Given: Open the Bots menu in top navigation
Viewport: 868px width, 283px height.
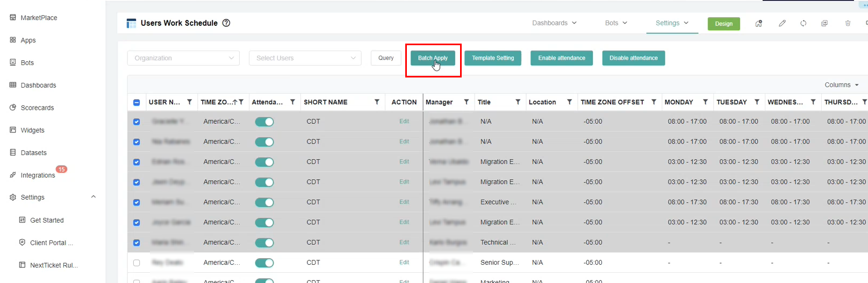Looking at the screenshot, I should (x=616, y=23).
